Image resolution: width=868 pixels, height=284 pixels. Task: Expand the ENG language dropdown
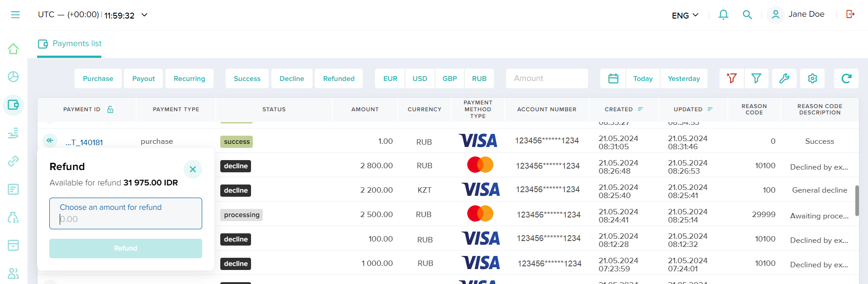pos(685,15)
